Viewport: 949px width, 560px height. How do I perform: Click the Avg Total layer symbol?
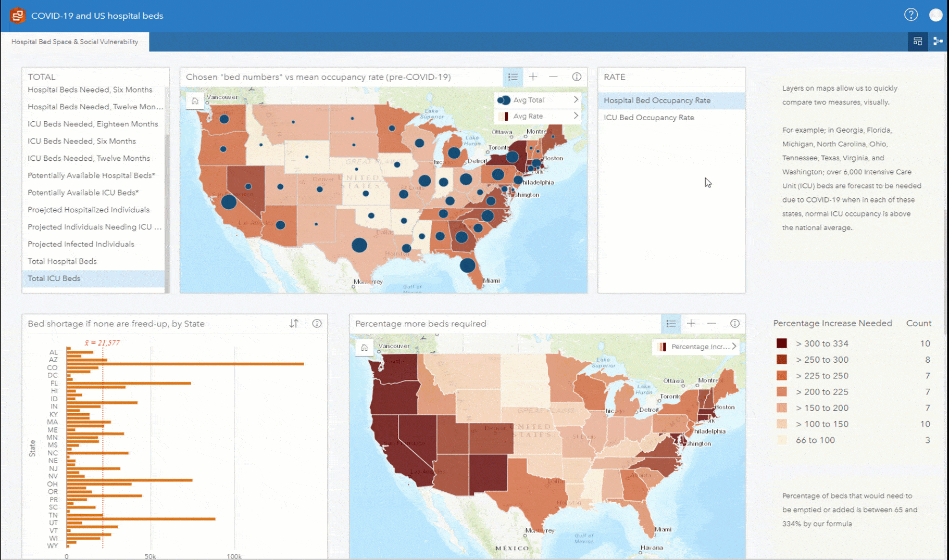coord(504,100)
